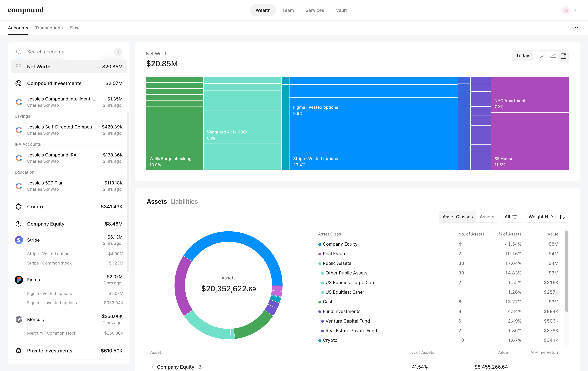Click the Stripe logo icon

[19, 240]
